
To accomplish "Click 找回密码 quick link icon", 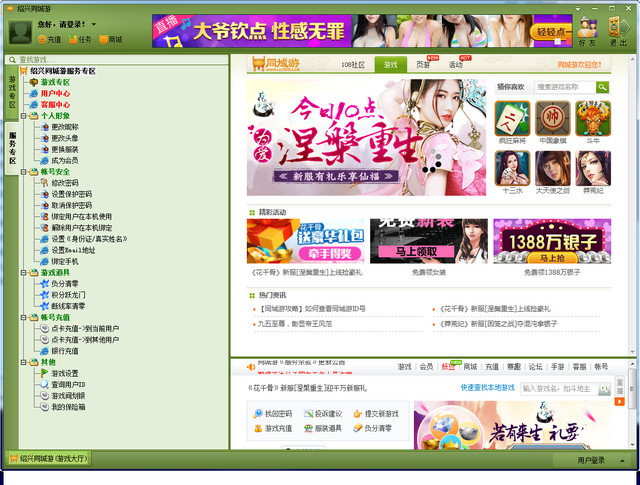I will (258, 414).
